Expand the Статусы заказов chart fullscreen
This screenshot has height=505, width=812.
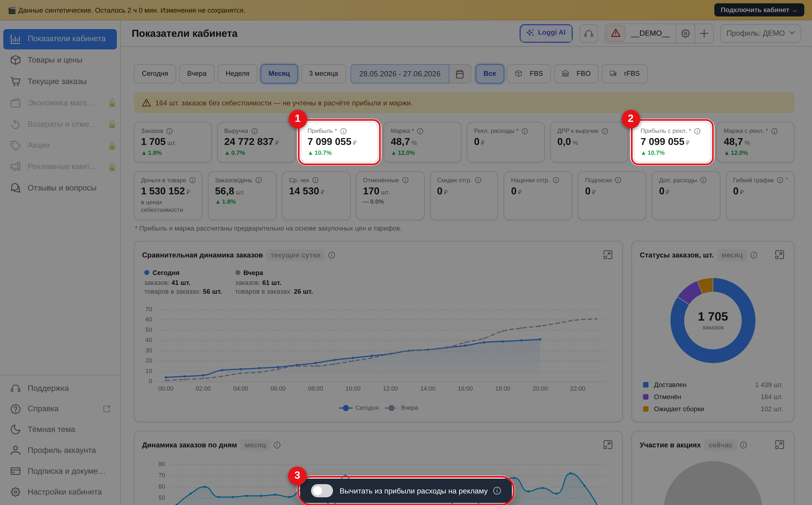point(779,255)
